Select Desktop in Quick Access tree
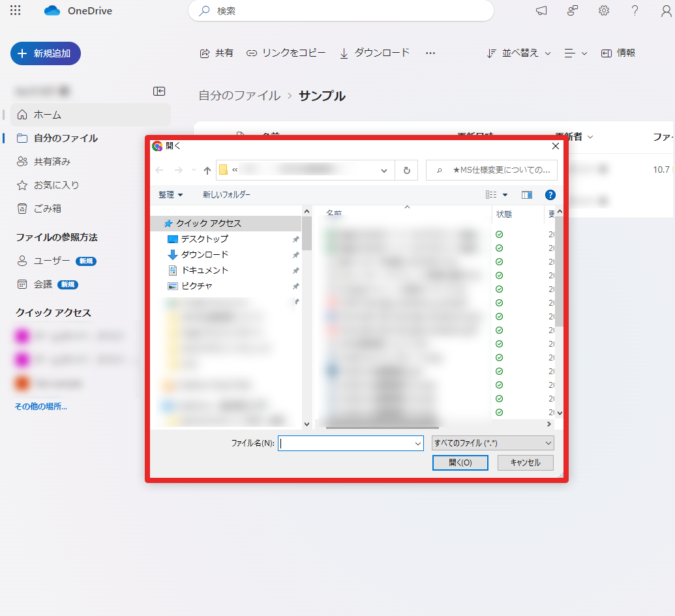Screen dimensions: 675x616 click(204, 239)
